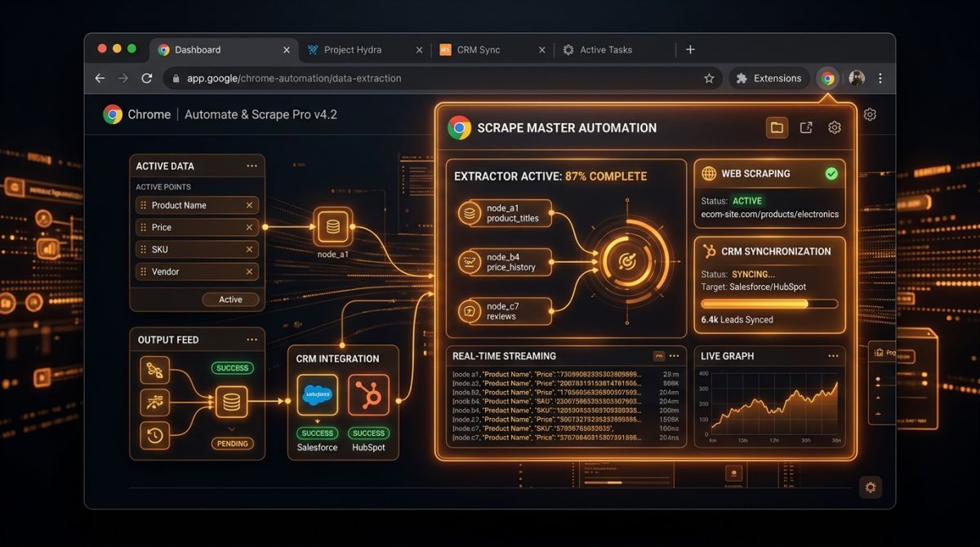The image size is (980, 547).
Task: Bookmark this page with star icon
Action: pyautogui.click(x=709, y=78)
